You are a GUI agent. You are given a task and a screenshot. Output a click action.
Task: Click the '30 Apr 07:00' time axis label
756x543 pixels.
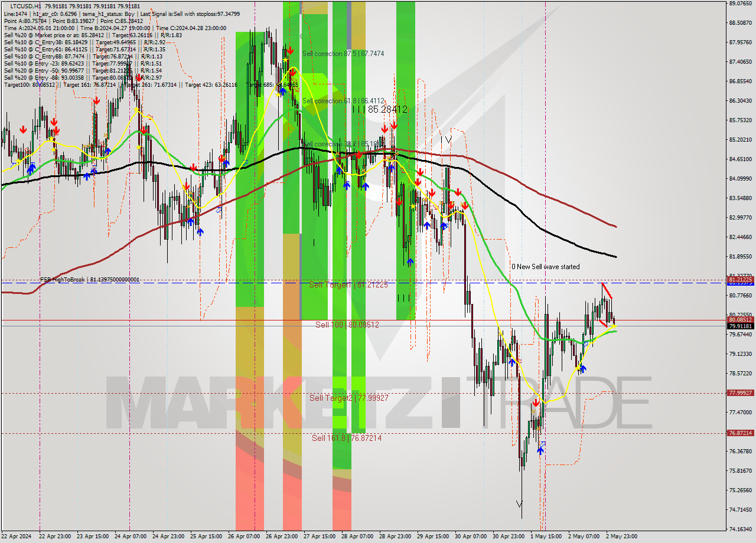click(471, 537)
